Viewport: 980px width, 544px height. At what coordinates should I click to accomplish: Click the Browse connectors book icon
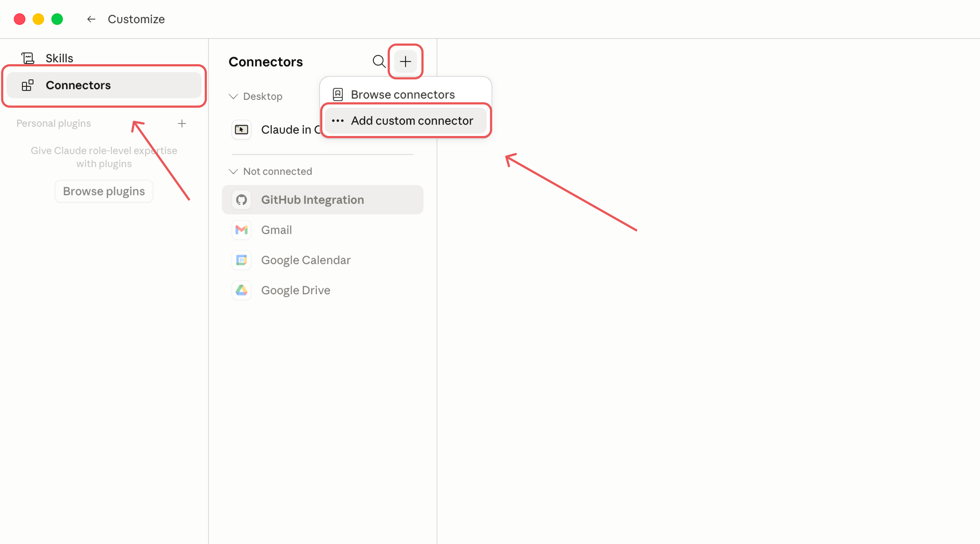pos(338,94)
